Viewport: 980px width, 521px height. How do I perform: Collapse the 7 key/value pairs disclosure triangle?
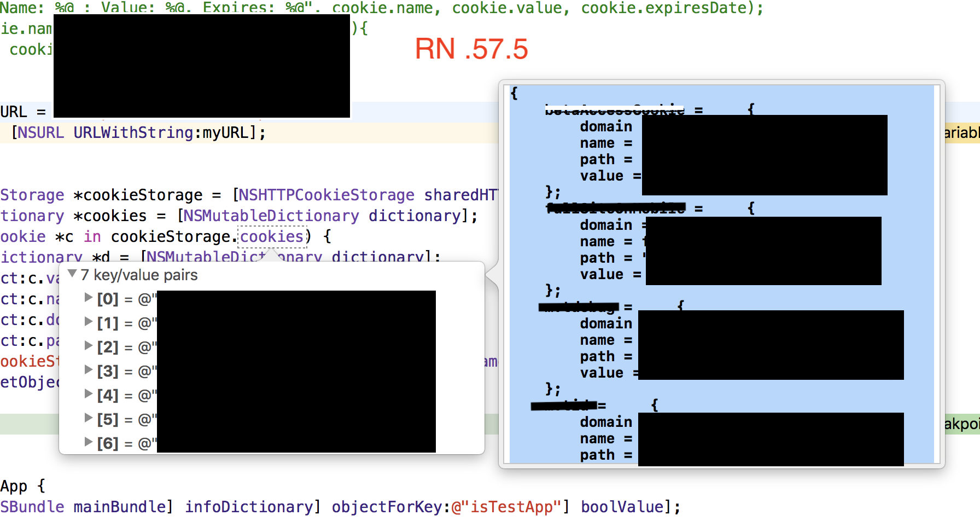click(x=72, y=274)
